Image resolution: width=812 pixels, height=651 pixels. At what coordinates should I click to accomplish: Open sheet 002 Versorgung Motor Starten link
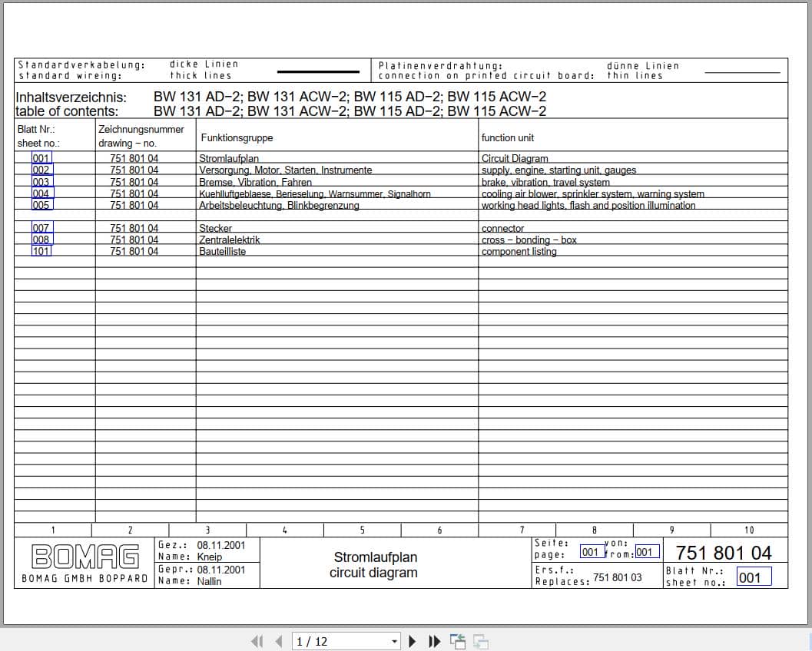point(41,170)
